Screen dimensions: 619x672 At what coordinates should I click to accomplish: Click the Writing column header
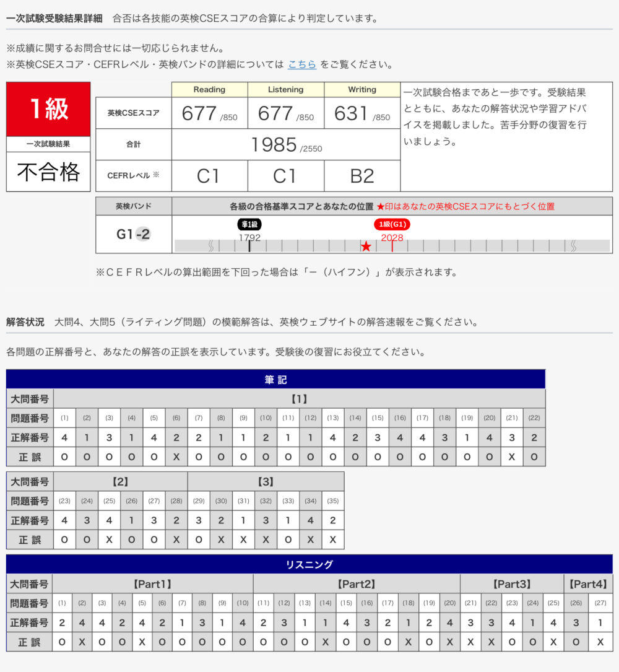[362, 90]
